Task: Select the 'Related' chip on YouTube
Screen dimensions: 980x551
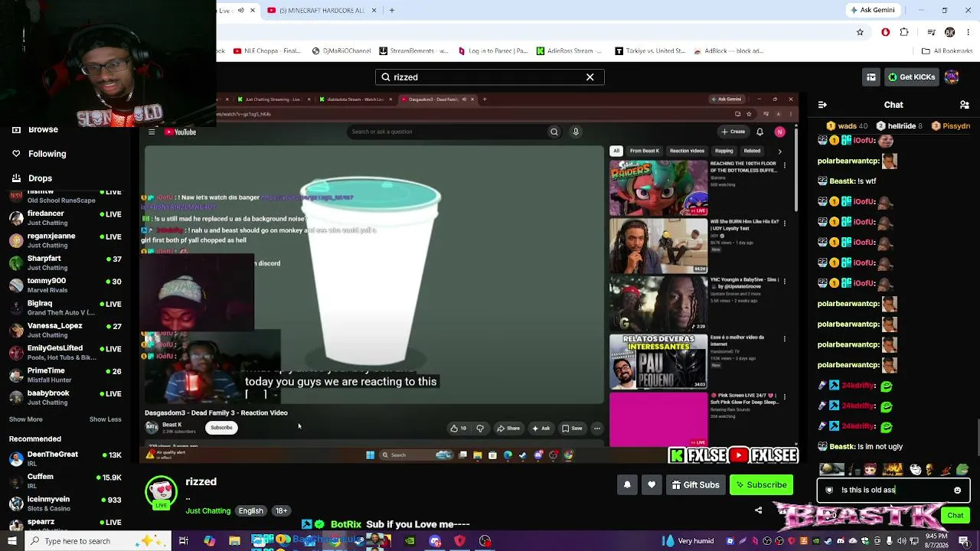Action: (752, 151)
